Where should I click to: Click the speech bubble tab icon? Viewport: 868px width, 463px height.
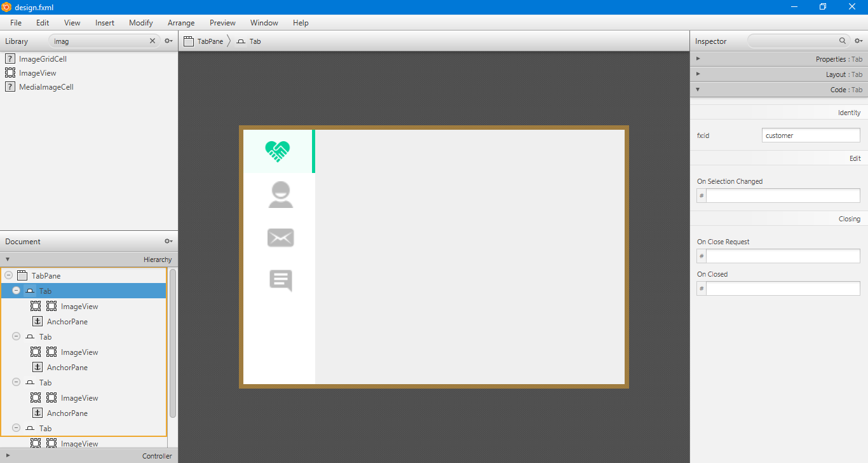pyautogui.click(x=280, y=280)
